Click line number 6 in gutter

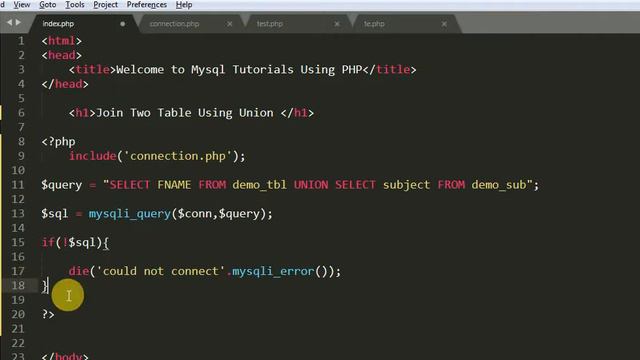[x=21, y=113]
